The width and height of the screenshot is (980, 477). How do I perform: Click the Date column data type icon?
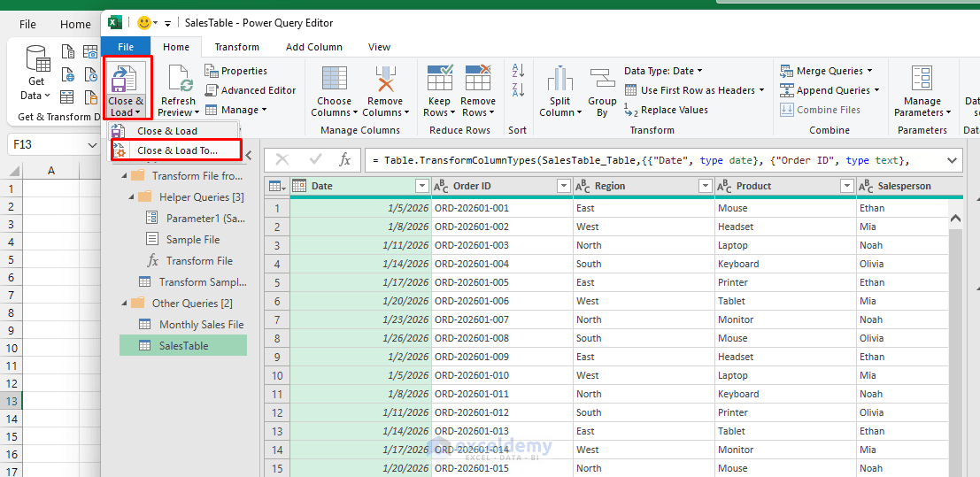[299, 186]
